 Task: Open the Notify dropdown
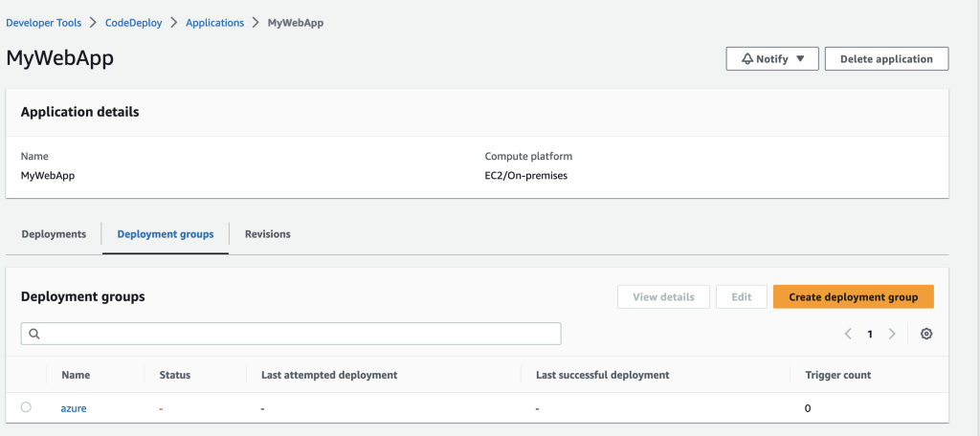772,59
